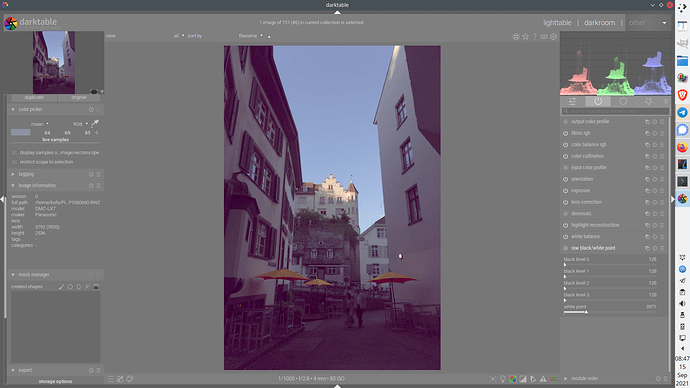The height and width of the screenshot is (388, 690).
Task: Click the original button
Action: pos(79,98)
